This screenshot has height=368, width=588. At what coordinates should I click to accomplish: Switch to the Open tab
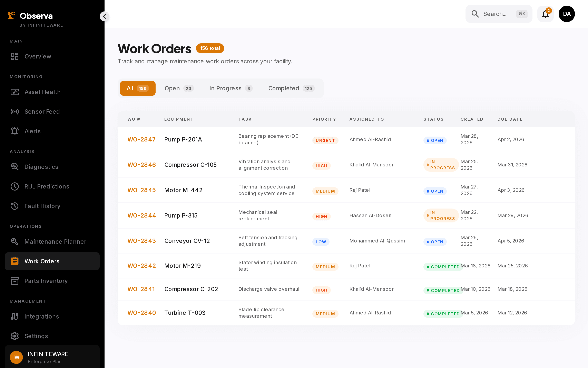(x=179, y=88)
